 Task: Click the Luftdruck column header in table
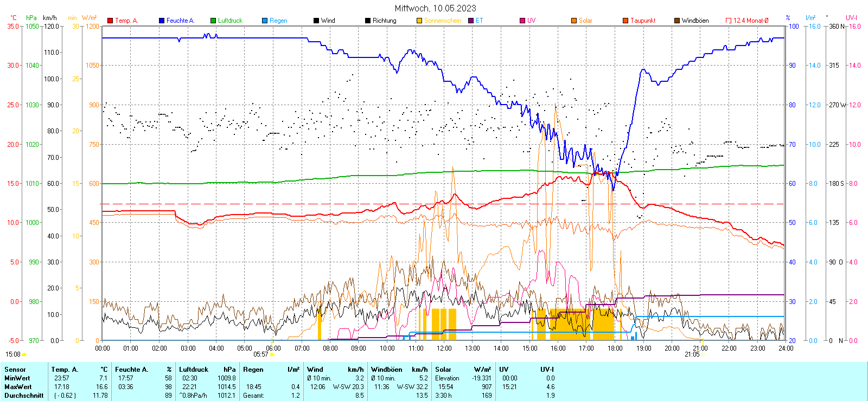[x=194, y=370]
